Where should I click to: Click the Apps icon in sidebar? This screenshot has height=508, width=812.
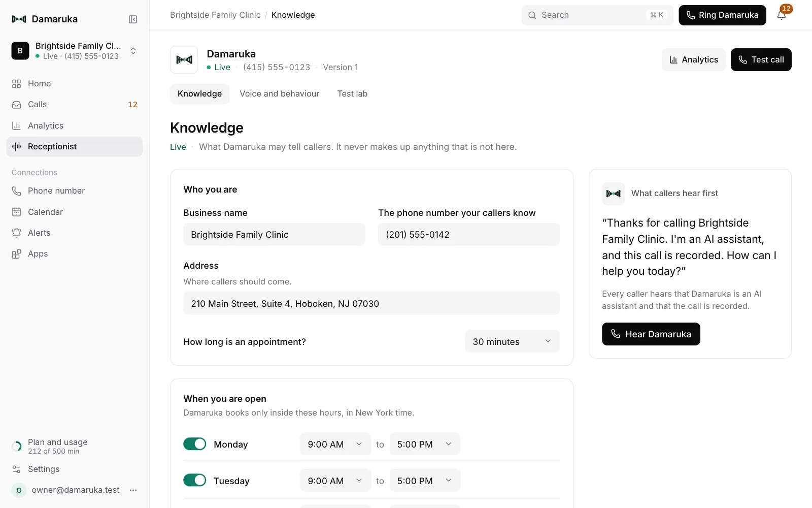pos(17,254)
